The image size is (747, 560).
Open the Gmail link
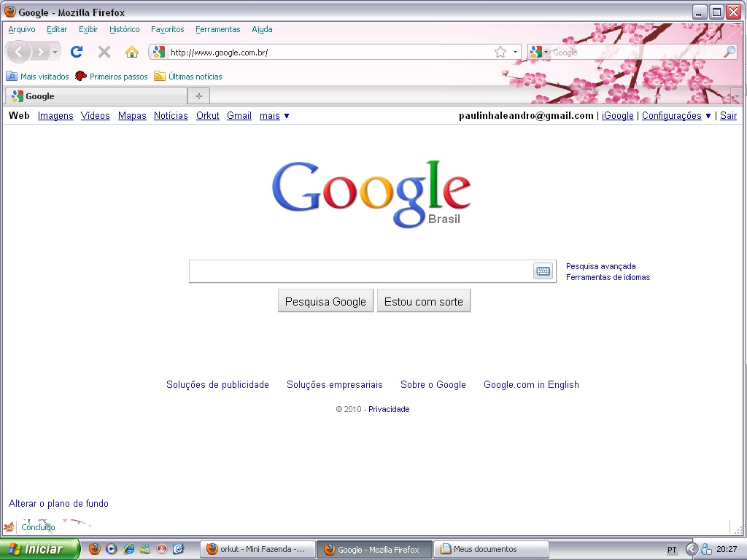tap(239, 116)
